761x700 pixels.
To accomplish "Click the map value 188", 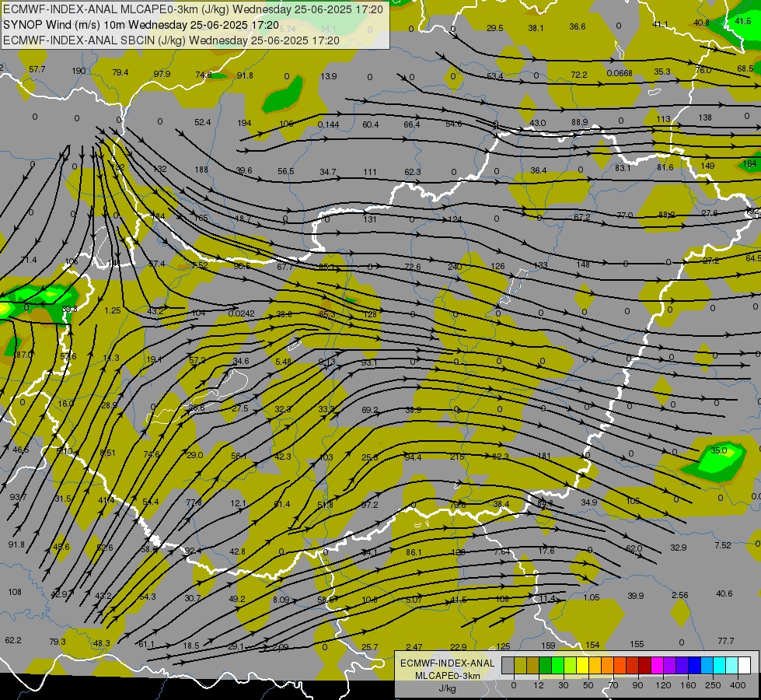I will (201, 170).
